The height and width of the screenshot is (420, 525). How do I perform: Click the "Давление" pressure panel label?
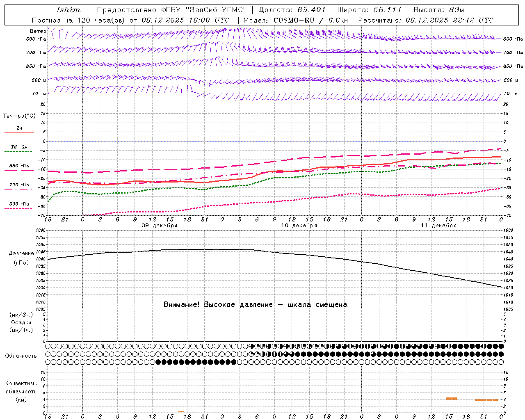point(21,253)
